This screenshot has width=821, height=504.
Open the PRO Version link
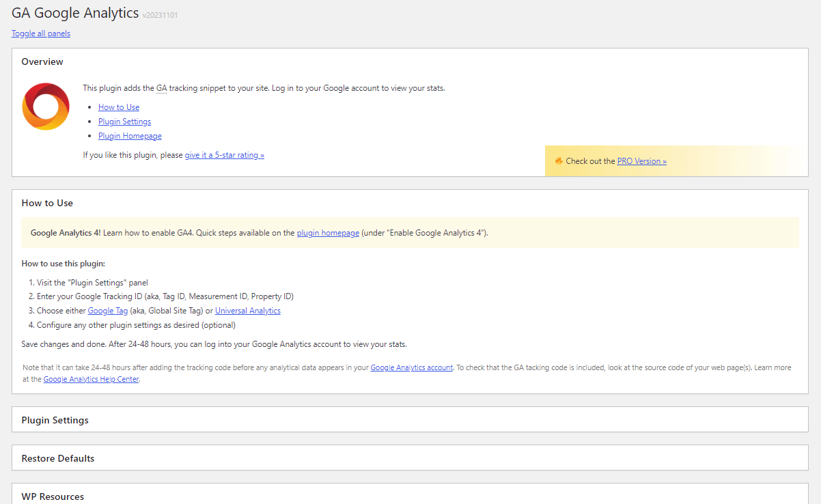(x=642, y=161)
